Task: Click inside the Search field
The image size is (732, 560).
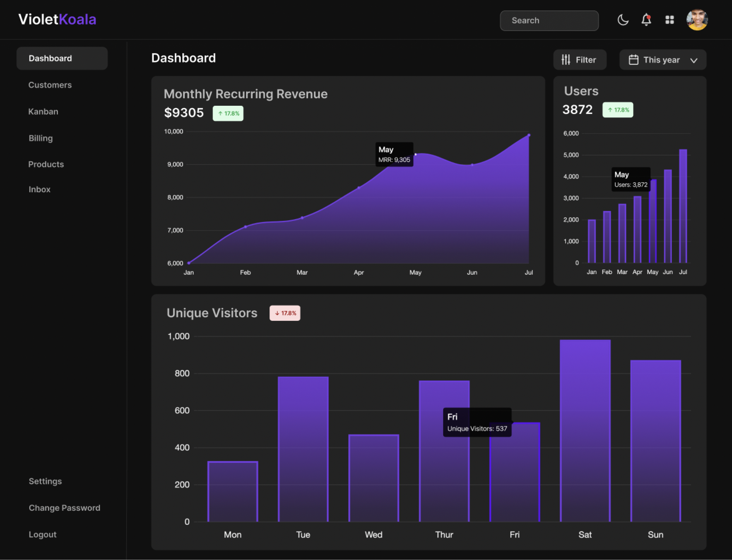Action: (x=549, y=21)
